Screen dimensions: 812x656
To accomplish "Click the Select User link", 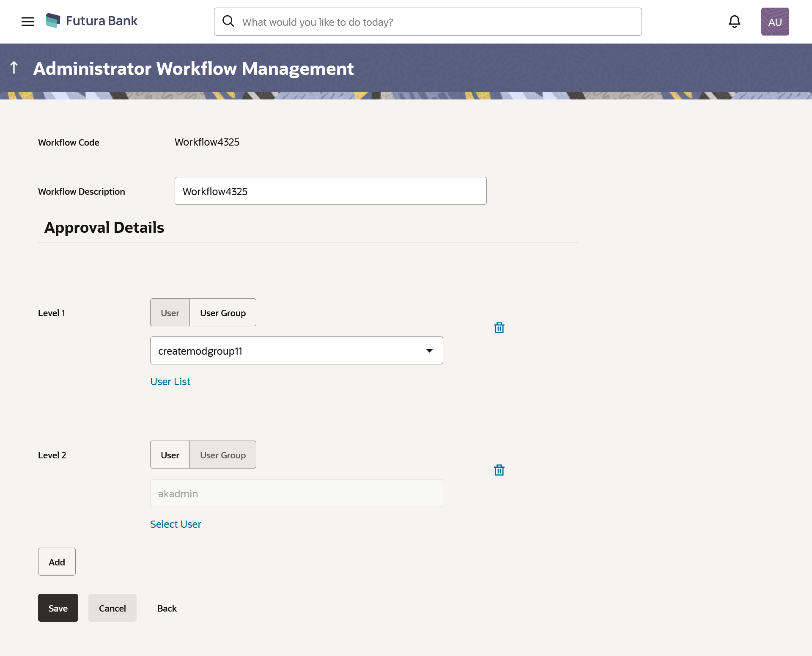I will tap(176, 524).
